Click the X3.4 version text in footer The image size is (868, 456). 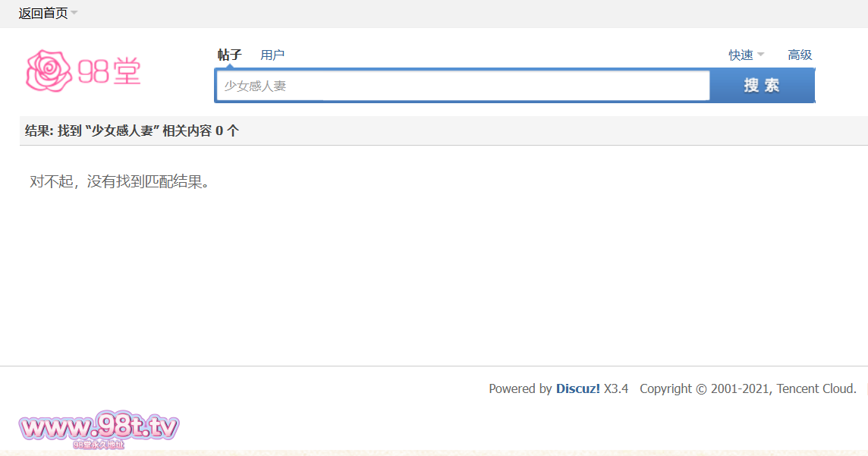pos(616,388)
